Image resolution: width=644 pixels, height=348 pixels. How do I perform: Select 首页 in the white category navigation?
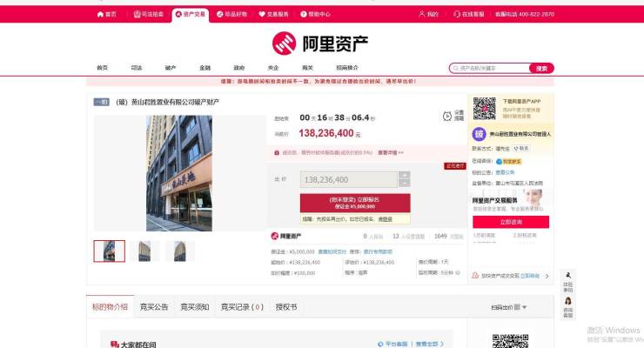(x=103, y=68)
